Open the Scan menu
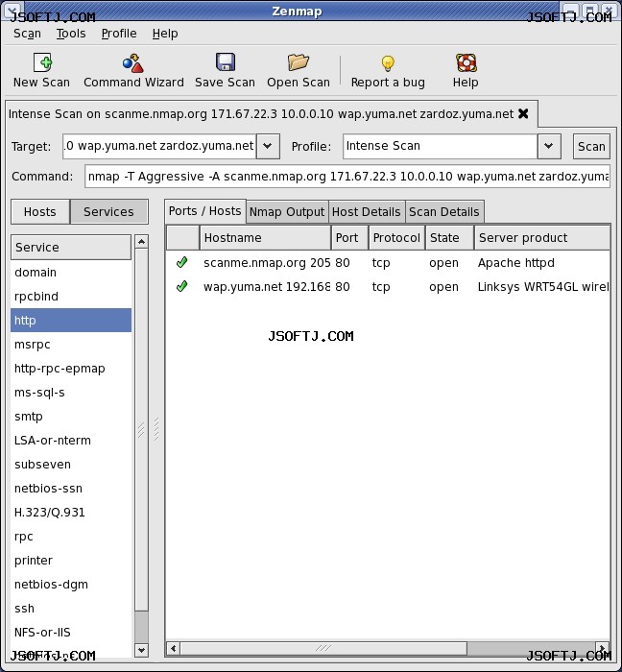Viewport: 622px width, 672px height. (27, 34)
